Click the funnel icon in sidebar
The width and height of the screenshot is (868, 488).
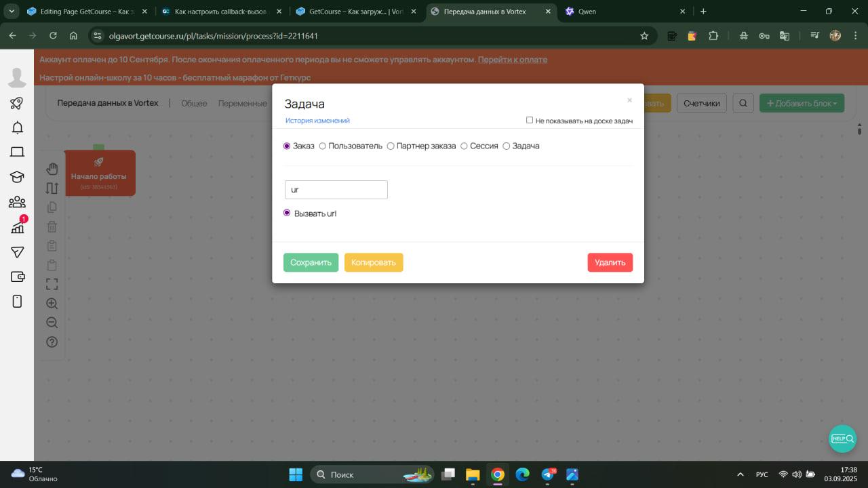[x=17, y=251]
